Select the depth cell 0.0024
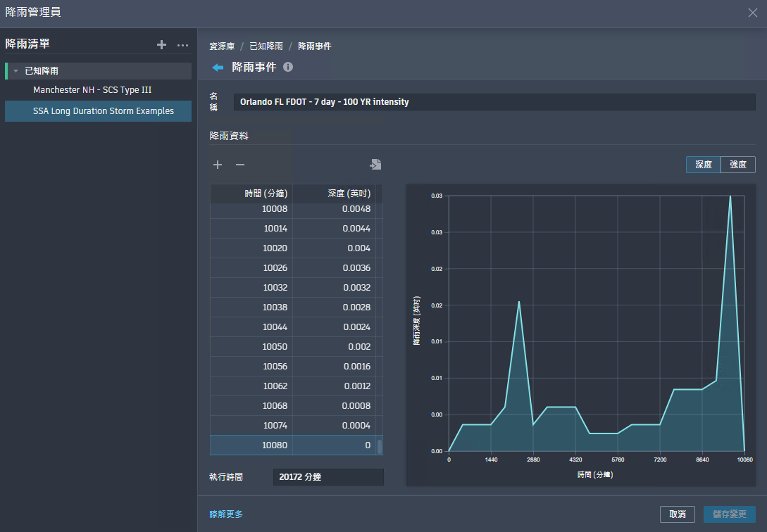767x532 pixels. [x=335, y=327]
